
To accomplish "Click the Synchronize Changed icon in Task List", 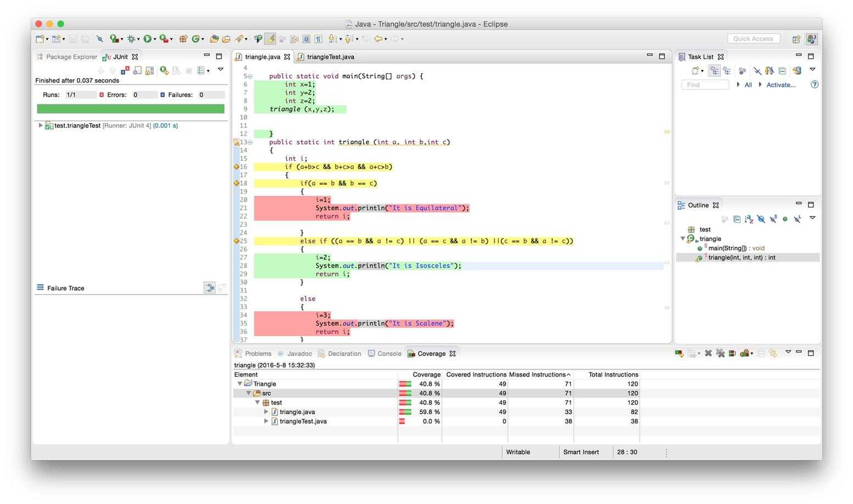I will (x=797, y=70).
